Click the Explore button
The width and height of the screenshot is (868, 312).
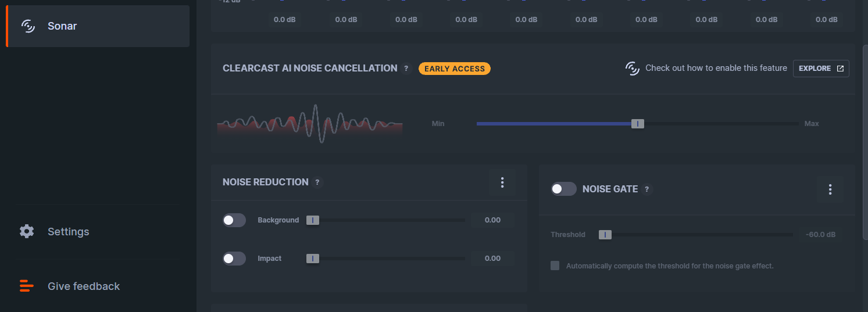point(821,69)
